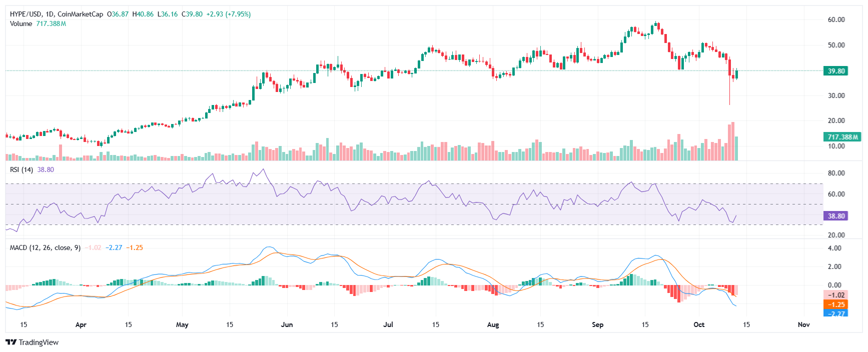This screenshot has height=352, width=868.
Task: Click the +2.93 (+7.95%) change value
Action: point(229,14)
